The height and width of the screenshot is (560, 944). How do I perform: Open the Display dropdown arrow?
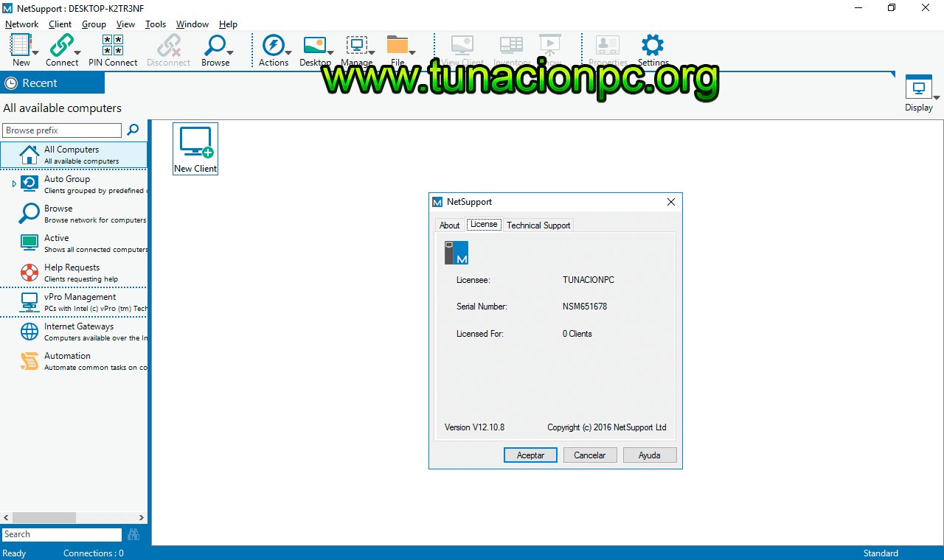point(937,97)
